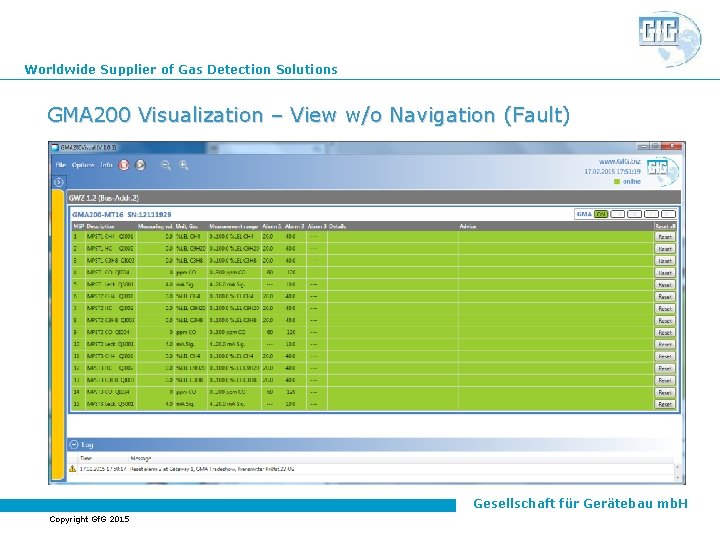Click the zoom in magnifier icon
Viewport: 720px width, 540px height.
coord(184,165)
